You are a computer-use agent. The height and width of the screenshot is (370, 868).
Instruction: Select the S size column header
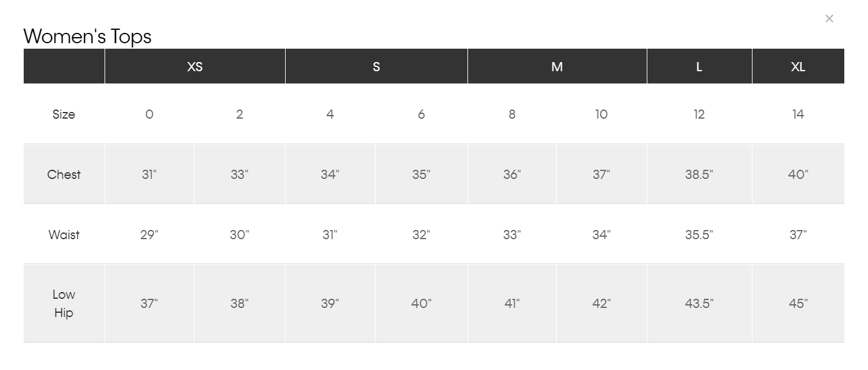click(376, 66)
